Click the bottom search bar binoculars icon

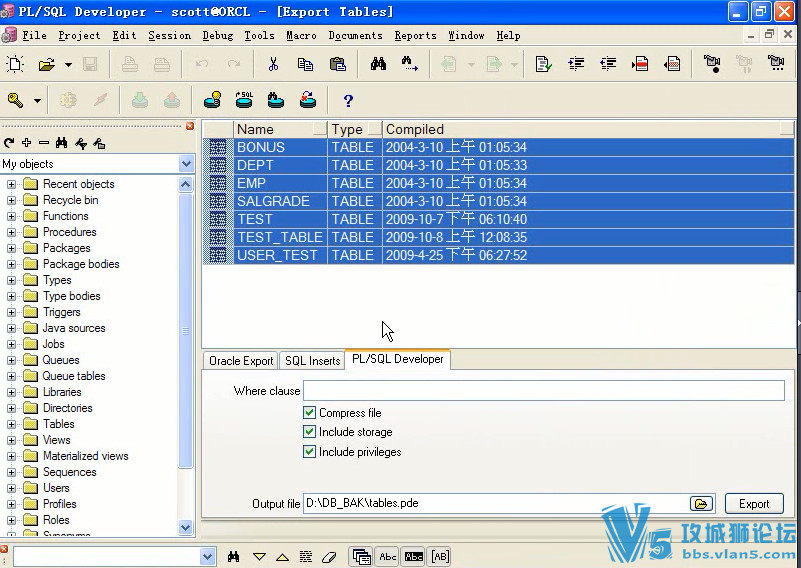(233, 557)
